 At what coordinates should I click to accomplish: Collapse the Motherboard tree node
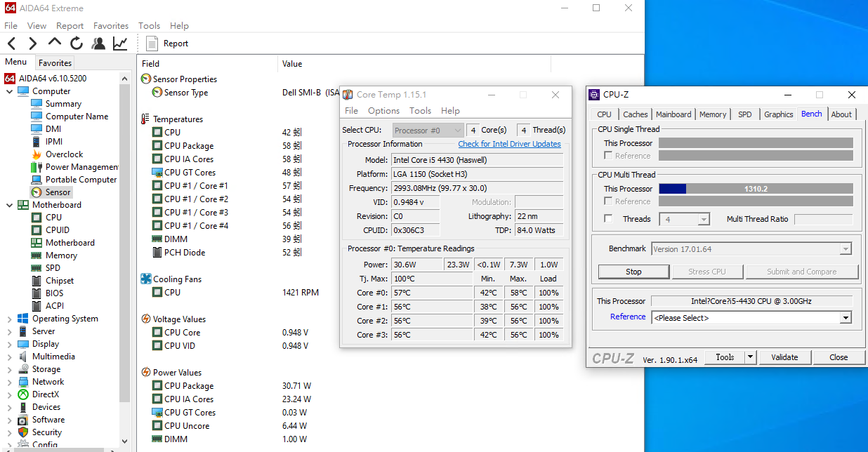tap(9, 205)
